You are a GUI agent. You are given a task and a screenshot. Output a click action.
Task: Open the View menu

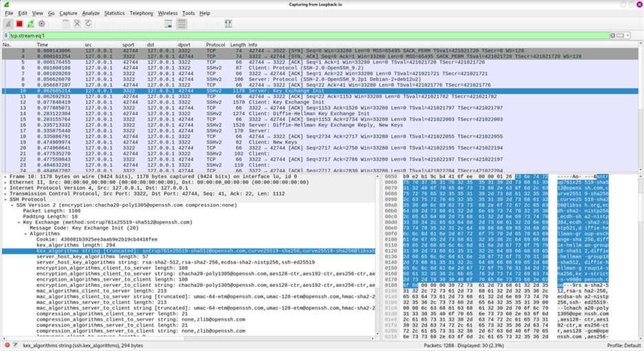pos(37,13)
